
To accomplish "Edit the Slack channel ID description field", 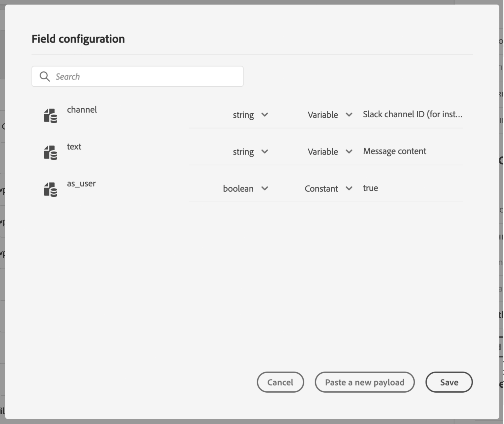I will pos(412,114).
